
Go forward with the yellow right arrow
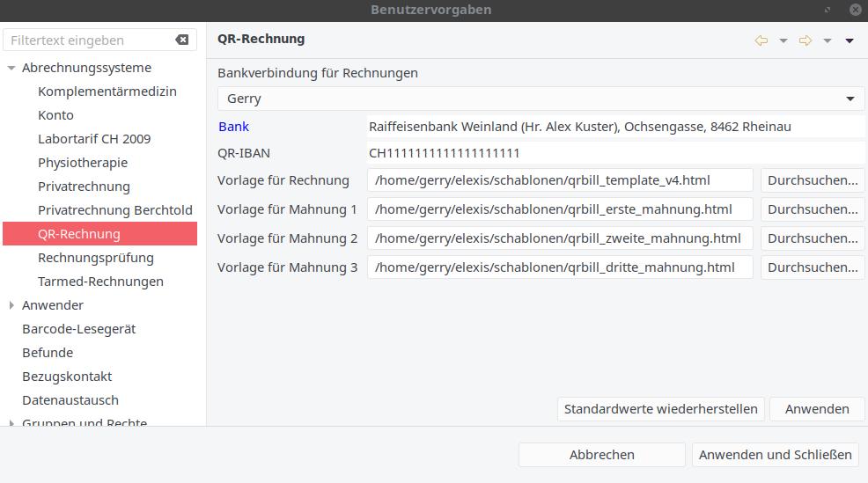(x=805, y=40)
